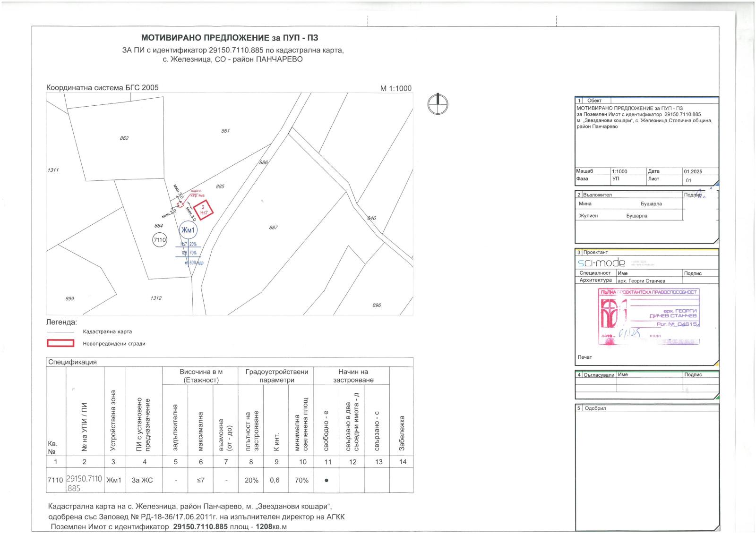Click the 'Жм1' cell in specification table
This screenshot has height=534, width=756.
pos(114,480)
